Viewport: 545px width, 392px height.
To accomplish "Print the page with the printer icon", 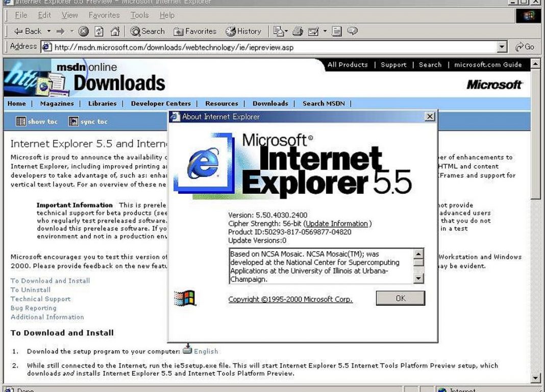I will tap(298, 32).
